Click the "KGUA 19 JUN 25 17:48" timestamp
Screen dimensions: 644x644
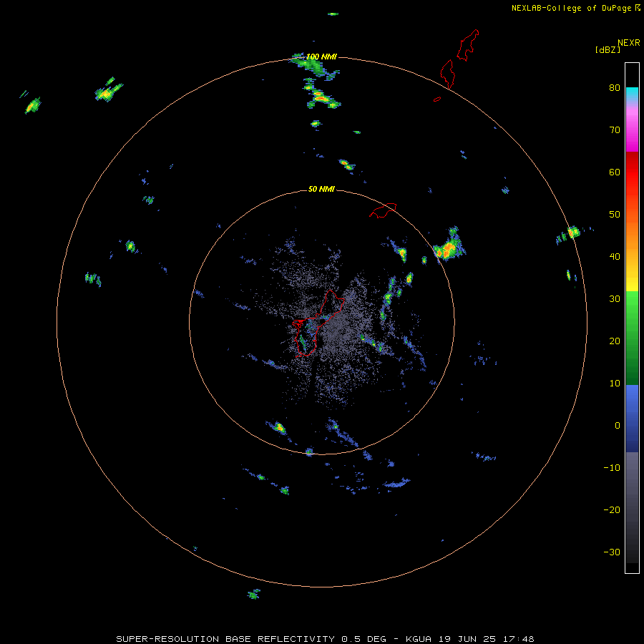[x=470, y=639]
